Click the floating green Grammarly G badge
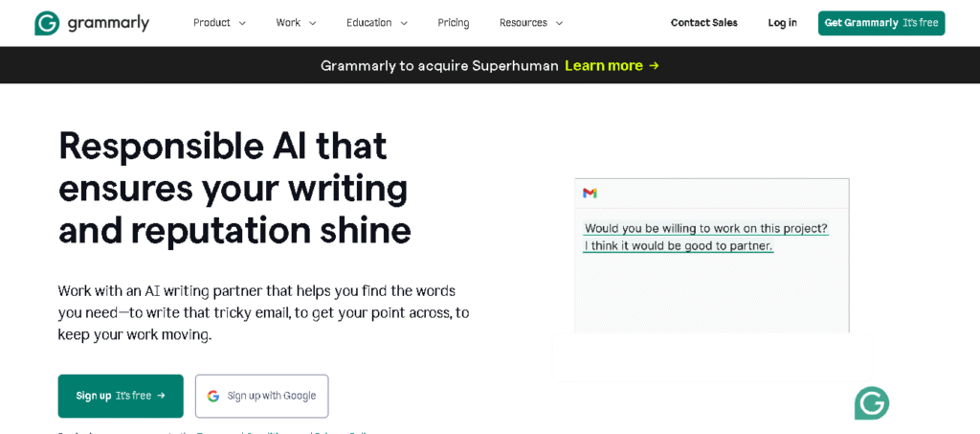 (871, 403)
